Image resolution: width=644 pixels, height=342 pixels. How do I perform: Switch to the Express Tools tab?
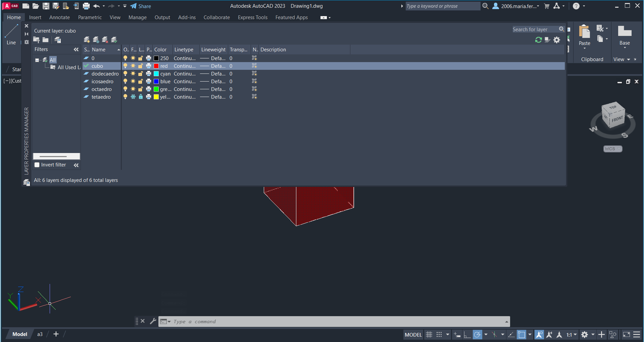pyautogui.click(x=253, y=17)
